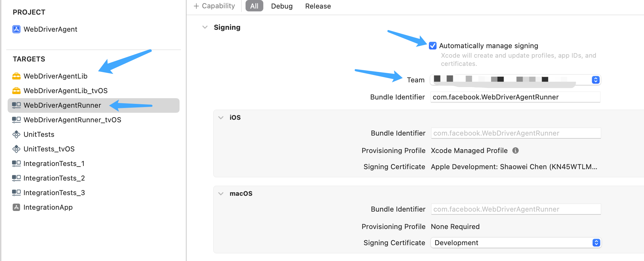
Task: Click the Apple Development Shaowei Chen certificate
Action: (514, 167)
